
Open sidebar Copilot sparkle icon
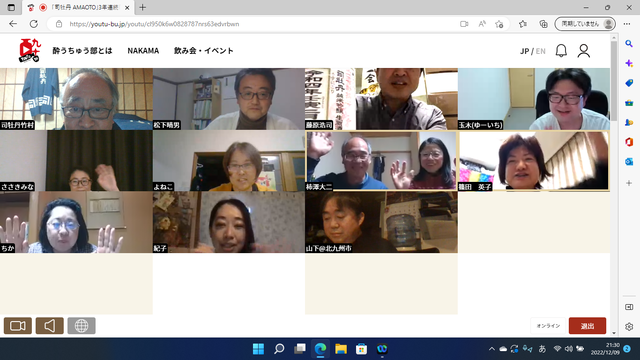tap(629, 63)
